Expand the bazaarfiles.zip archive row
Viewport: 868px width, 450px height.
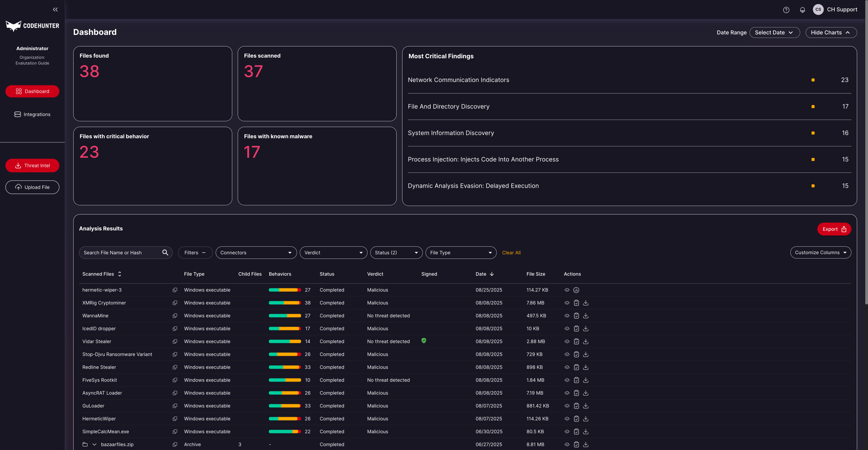(x=95, y=444)
